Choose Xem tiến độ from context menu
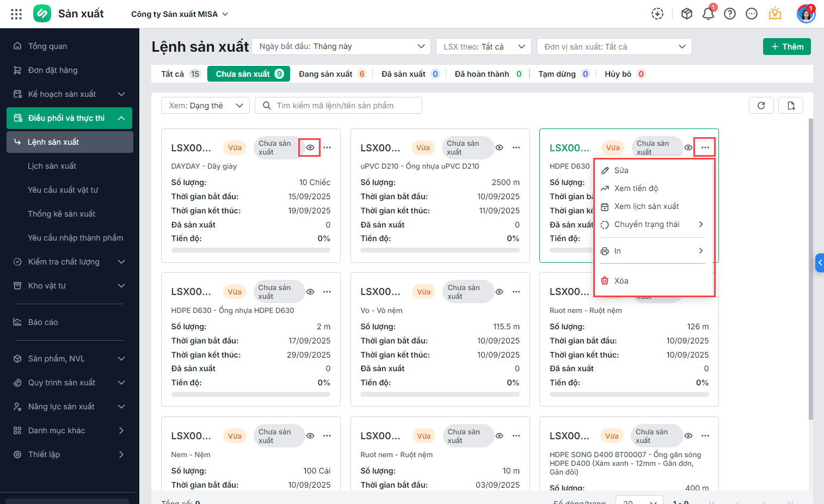Viewport: 824px width, 504px height. (x=636, y=188)
